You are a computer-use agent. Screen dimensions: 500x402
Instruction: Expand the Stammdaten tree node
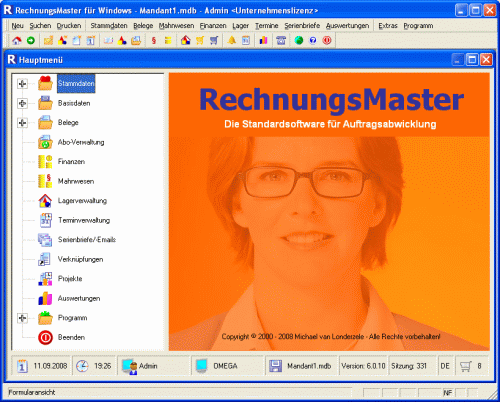(x=22, y=84)
